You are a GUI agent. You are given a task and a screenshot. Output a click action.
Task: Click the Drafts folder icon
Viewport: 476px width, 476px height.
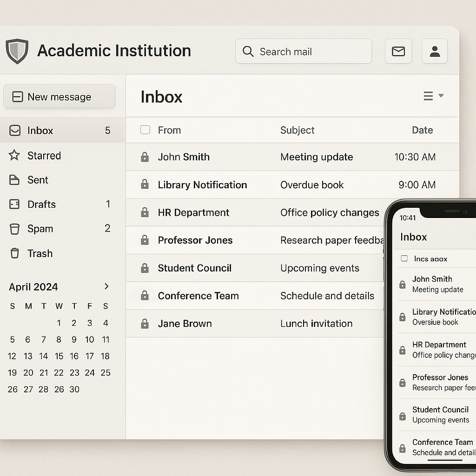point(15,204)
